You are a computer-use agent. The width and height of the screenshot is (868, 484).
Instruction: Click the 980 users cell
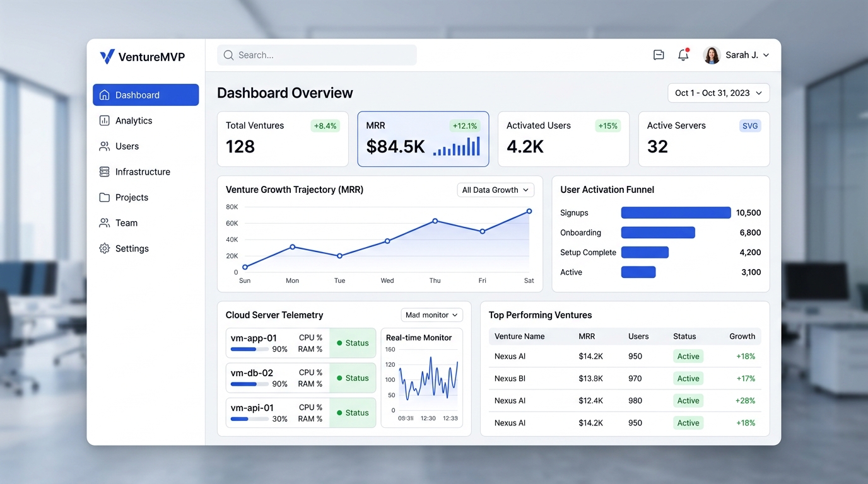pos(635,401)
